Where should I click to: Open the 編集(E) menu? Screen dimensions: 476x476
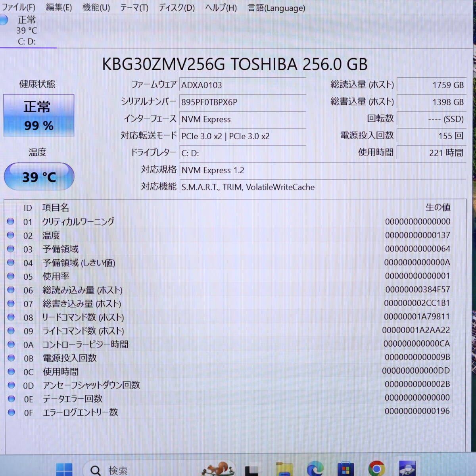(x=59, y=8)
